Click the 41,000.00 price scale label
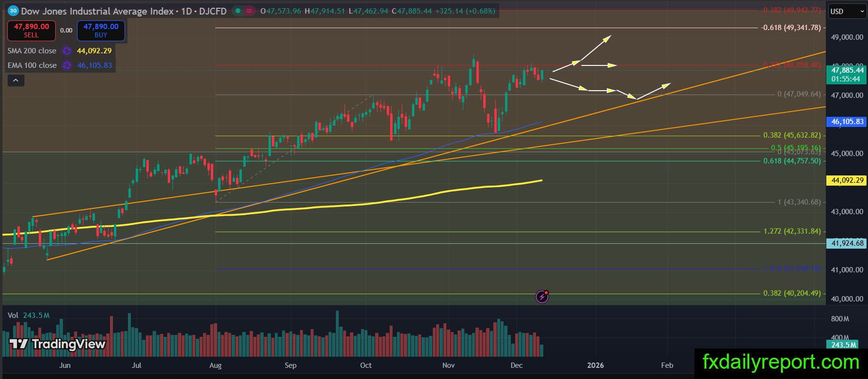Image resolution: width=868 pixels, height=379 pixels. point(847,270)
